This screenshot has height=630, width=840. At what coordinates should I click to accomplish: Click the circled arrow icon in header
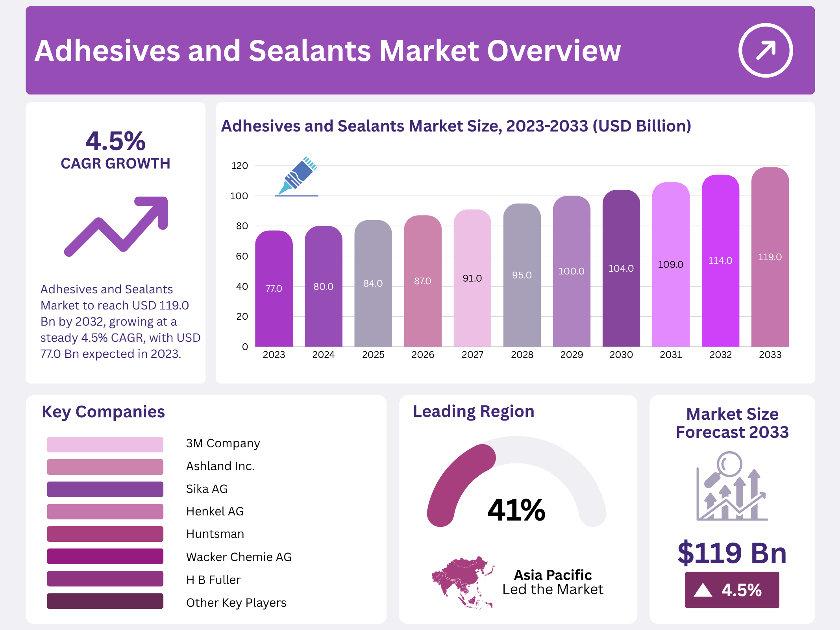[x=765, y=50]
